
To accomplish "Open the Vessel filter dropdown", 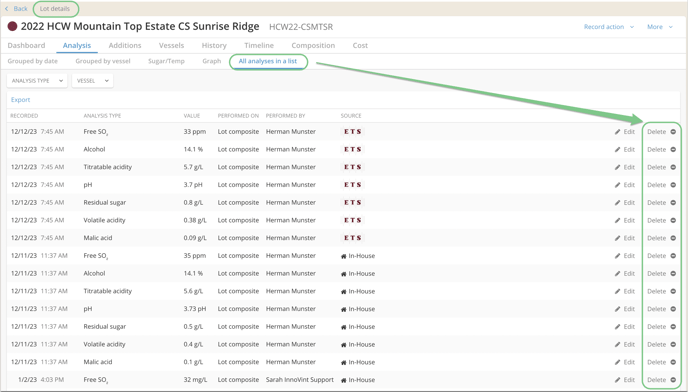I will (92, 81).
